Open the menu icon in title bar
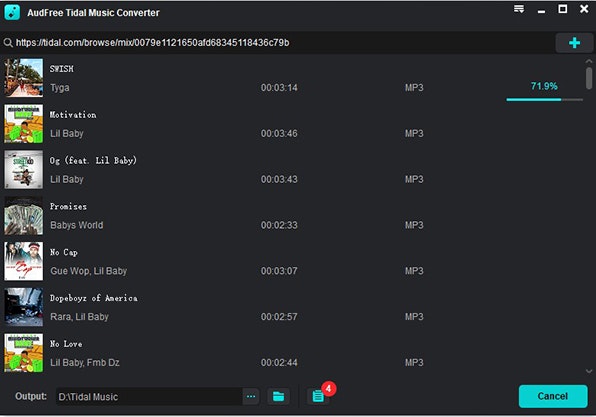This screenshot has width=596, height=417. point(519,9)
